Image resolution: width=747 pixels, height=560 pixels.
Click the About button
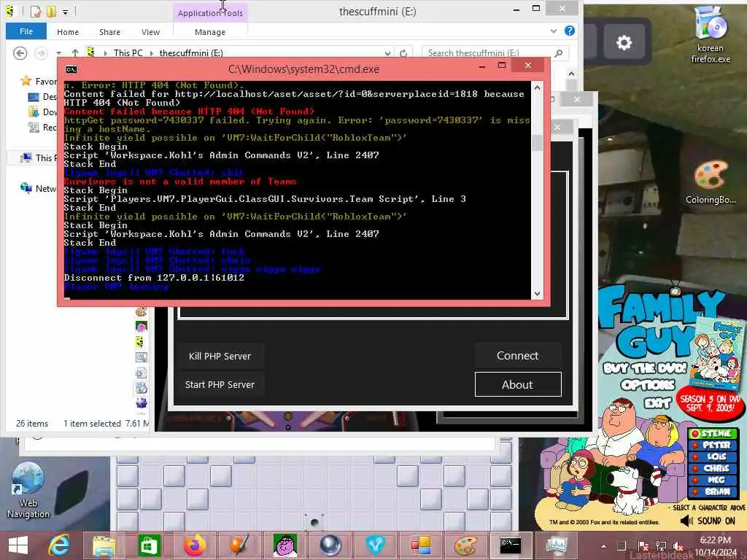tap(518, 384)
